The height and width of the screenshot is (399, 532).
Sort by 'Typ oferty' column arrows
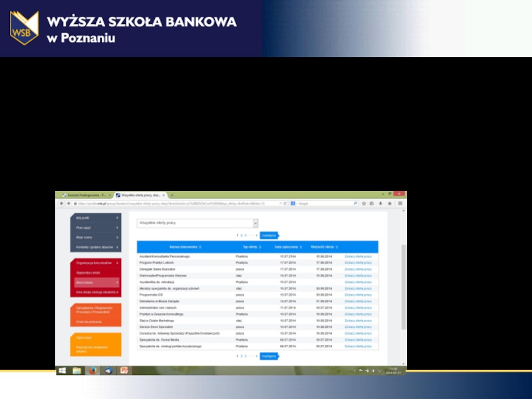(x=260, y=247)
